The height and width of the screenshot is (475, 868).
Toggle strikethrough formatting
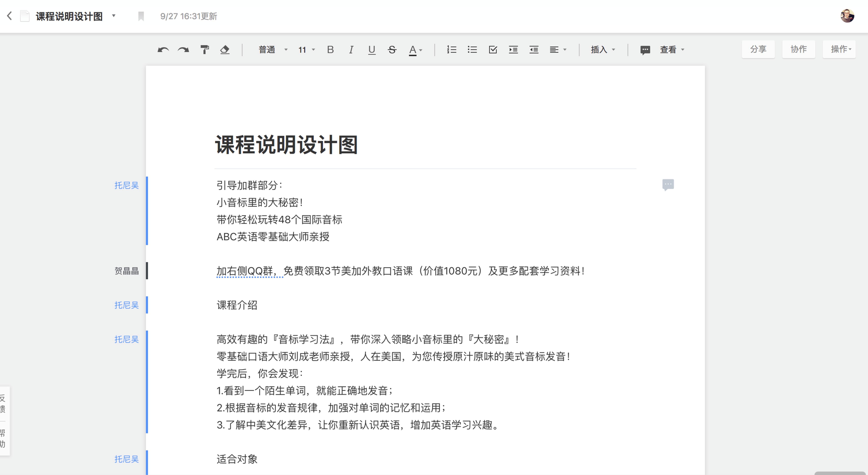pyautogui.click(x=392, y=50)
